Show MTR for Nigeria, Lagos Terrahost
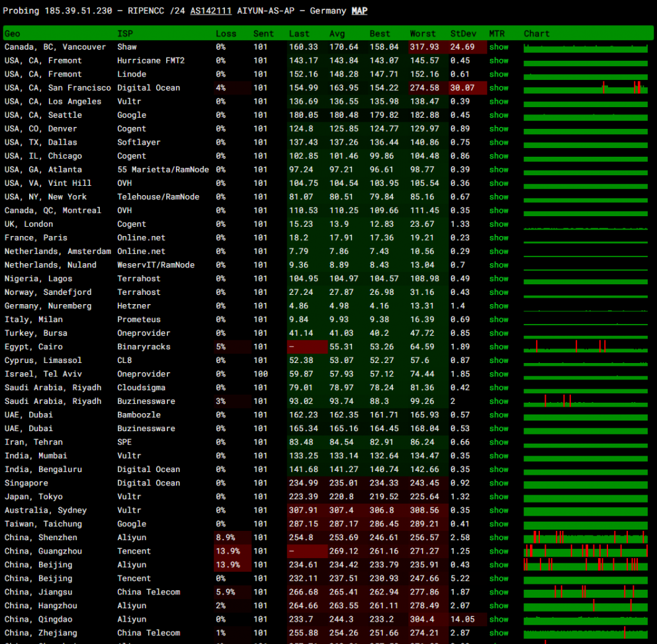Screen dimensions: 657x644 click(499, 278)
